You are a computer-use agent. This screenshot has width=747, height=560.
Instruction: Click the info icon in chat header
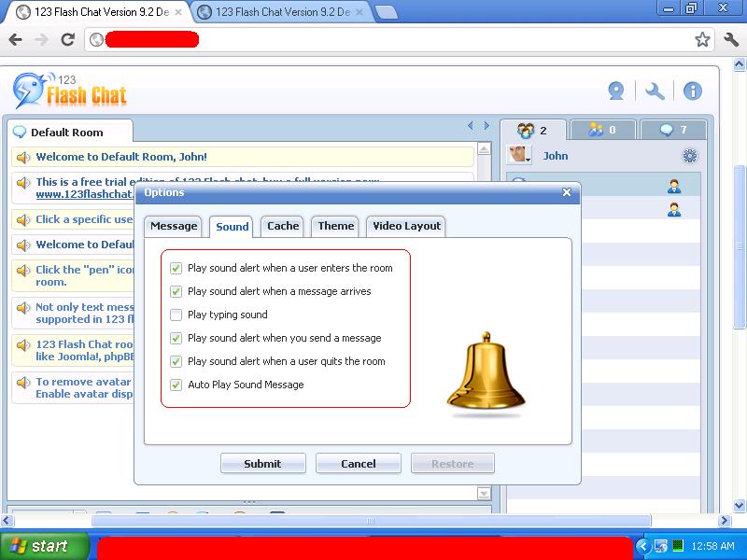(692, 91)
